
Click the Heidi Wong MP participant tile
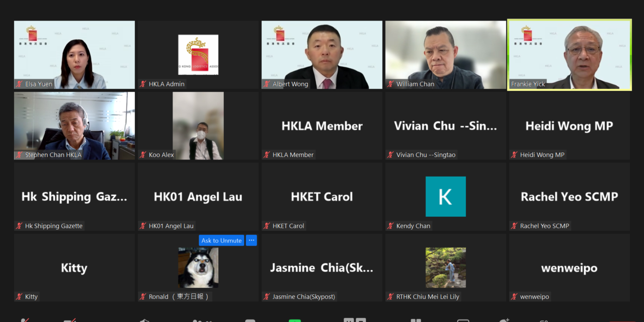[x=569, y=126]
